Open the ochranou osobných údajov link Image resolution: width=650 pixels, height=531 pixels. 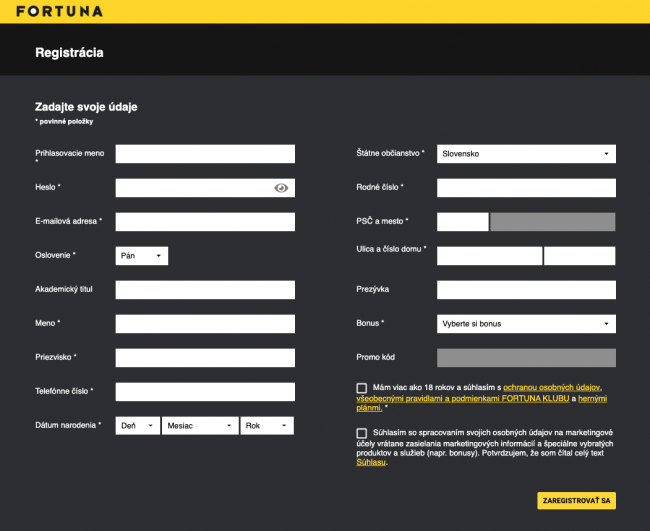pos(552,387)
